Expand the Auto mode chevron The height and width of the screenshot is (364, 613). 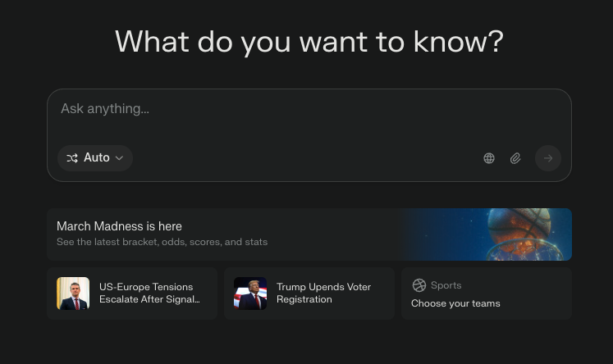coord(120,158)
